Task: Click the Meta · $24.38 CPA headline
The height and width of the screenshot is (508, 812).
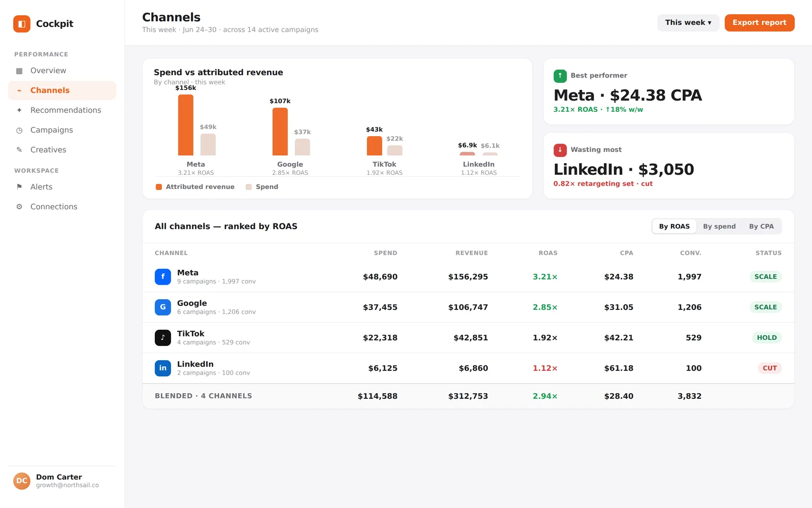Action: coord(628,96)
